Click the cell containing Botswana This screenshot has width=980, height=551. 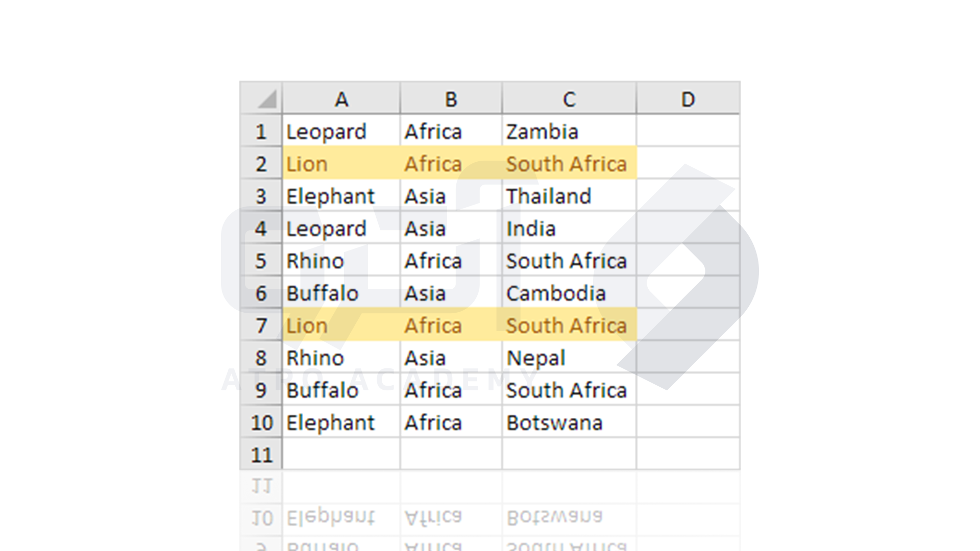click(x=570, y=422)
